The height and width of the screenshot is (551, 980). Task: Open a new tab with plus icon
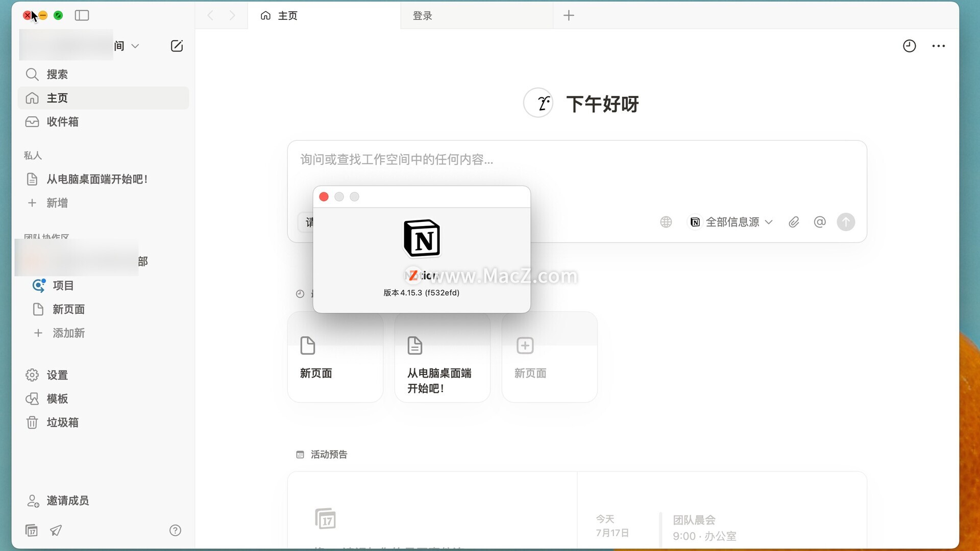coord(569,15)
